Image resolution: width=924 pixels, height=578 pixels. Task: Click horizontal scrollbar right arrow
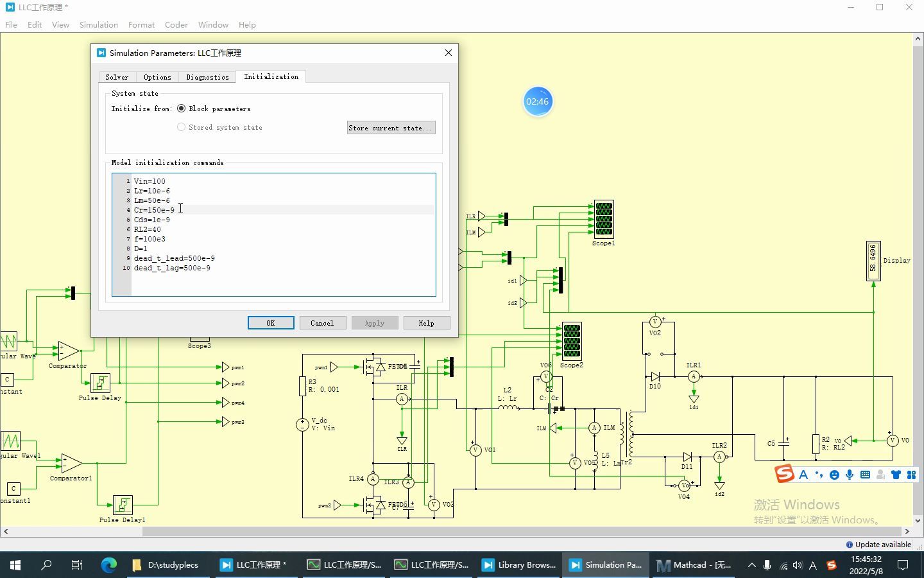(907, 532)
